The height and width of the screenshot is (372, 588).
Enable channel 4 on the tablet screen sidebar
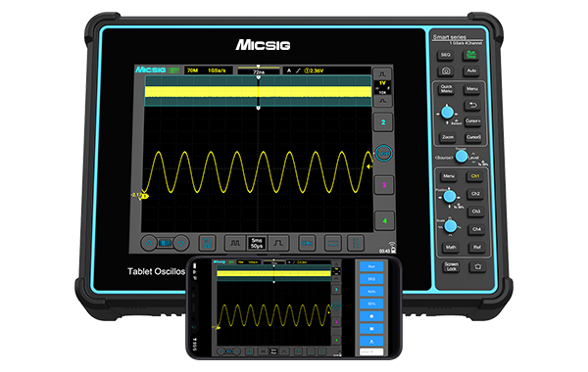[385, 220]
